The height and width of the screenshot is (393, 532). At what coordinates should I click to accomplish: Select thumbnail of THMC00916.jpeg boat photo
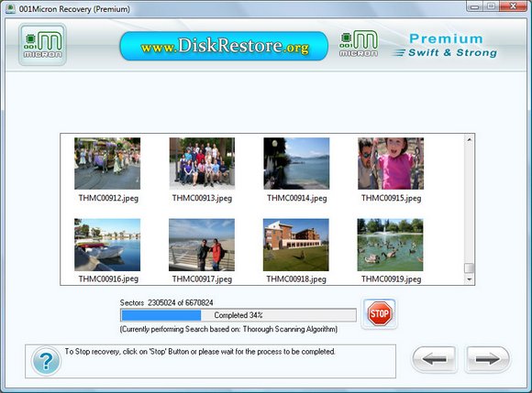107,245
